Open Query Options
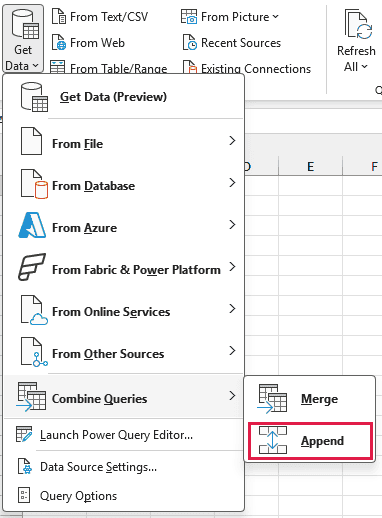 (x=124, y=496)
